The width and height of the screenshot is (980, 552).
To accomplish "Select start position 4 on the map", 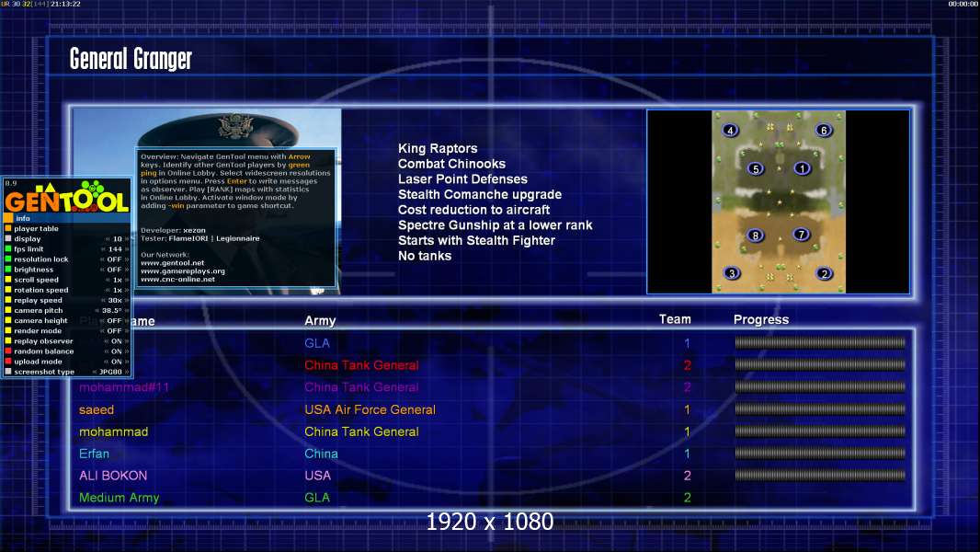I will pyautogui.click(x=730, y=130).
